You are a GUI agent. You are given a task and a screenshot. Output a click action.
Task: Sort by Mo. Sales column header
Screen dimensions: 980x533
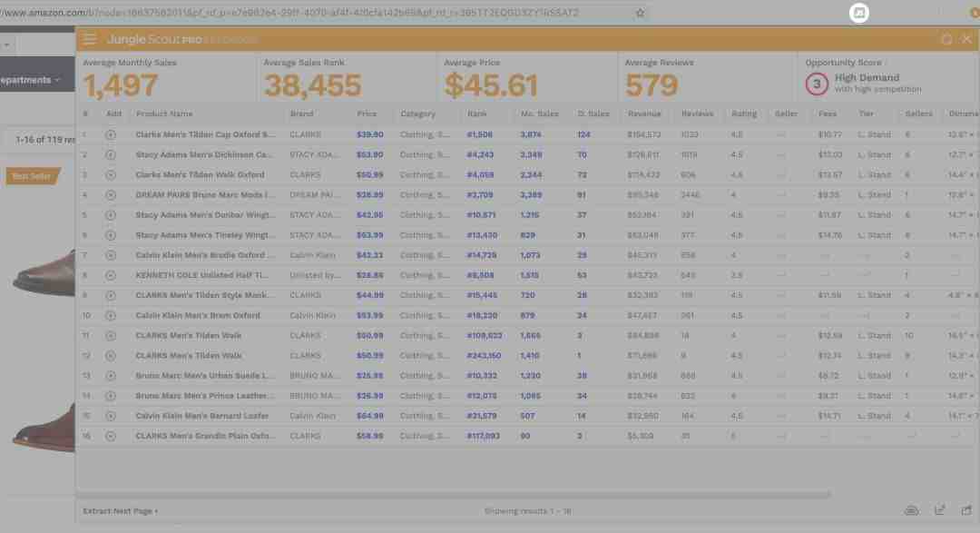539,114
